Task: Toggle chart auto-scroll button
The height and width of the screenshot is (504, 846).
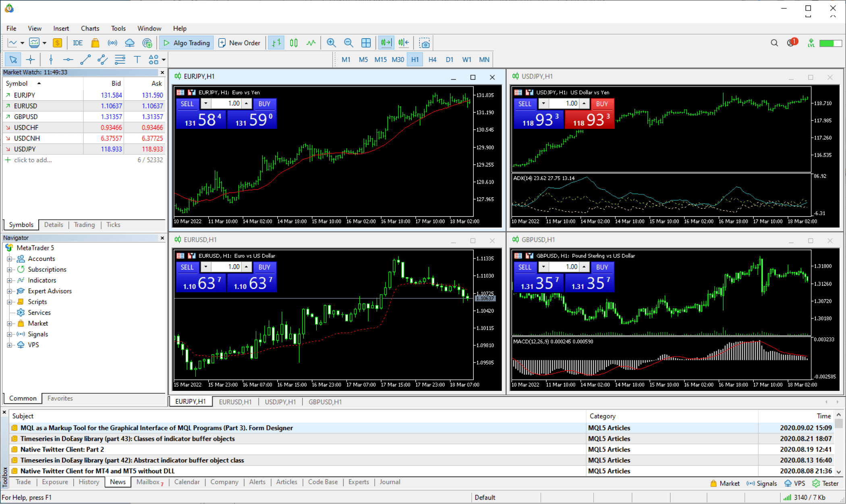Action: [386, 43]
